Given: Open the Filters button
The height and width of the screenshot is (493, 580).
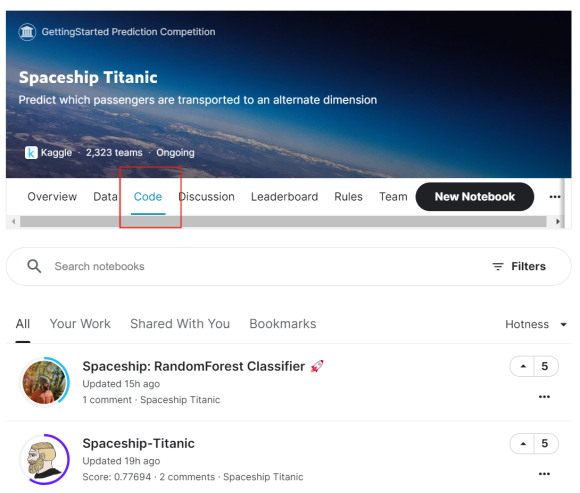Looking at the screenshot, I should (519, 266).
